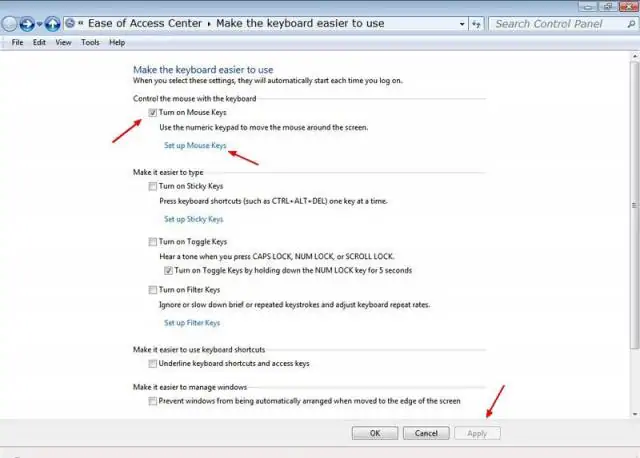The height and width of the screenshot is (458, 640).
Task: Click Make the keyboard easier to use breadcrumb
Action: tap(300, 23)
